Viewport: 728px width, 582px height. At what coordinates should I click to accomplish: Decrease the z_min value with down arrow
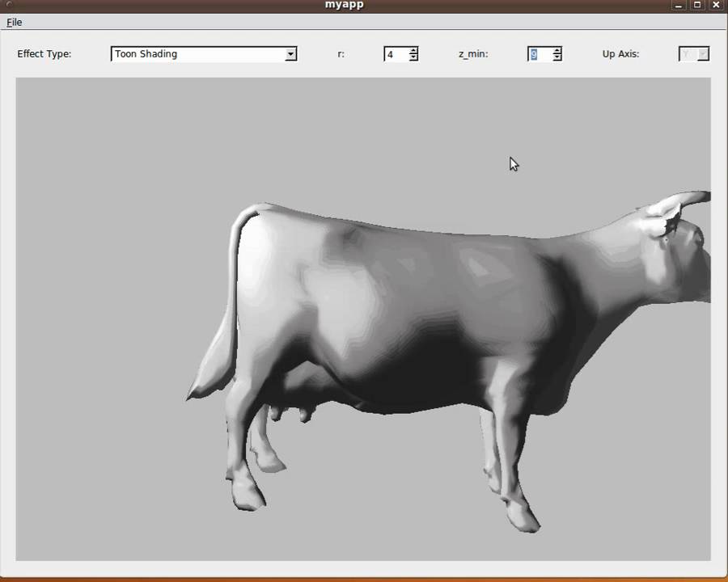pyautogui.click(x=557, y=57)
